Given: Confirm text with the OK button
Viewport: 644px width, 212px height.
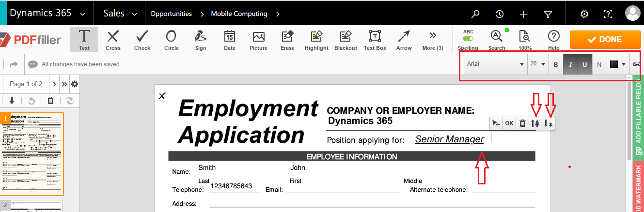Looking at the screenshot, I should click(x=509, y=123).
